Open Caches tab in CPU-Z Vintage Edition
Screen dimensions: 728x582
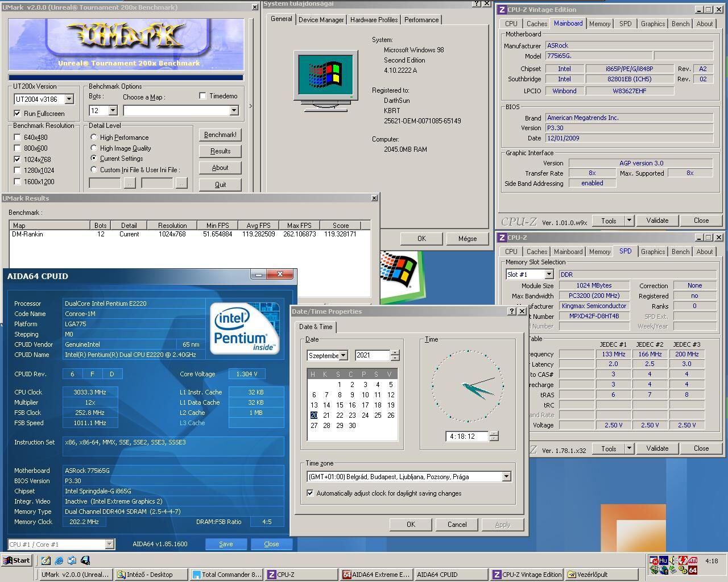tap(536, 24)
